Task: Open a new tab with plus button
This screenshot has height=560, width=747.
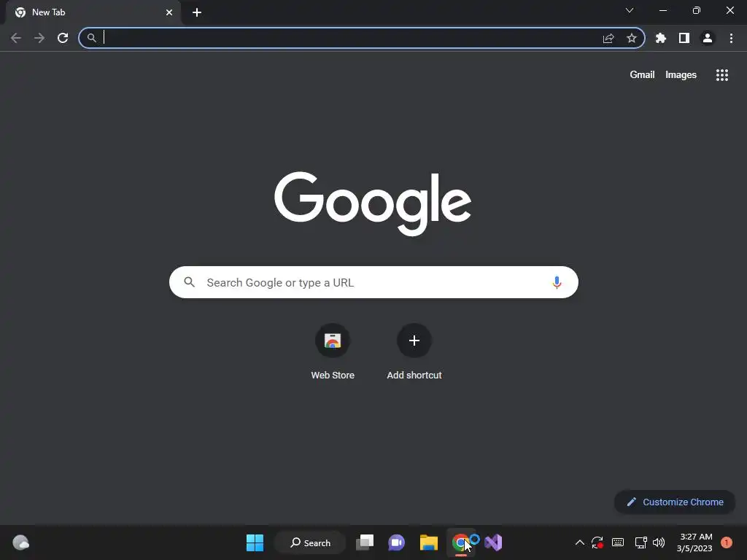Action: click(x=197, y=12)
